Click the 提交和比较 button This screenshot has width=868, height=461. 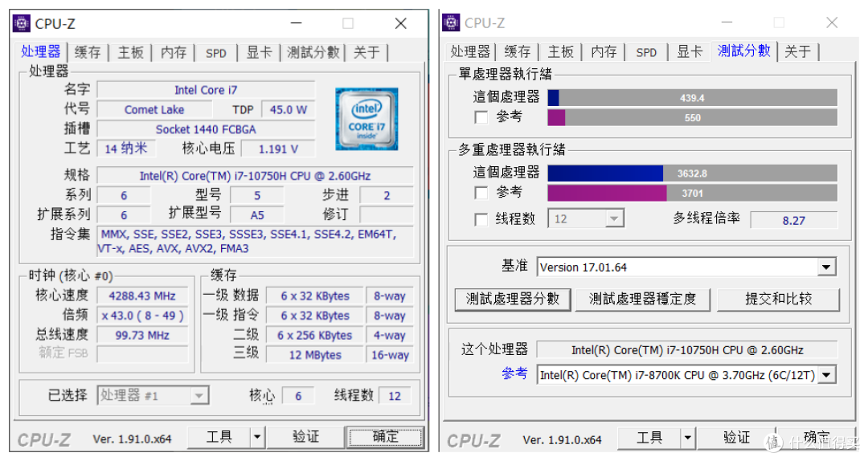pos(778,299)
